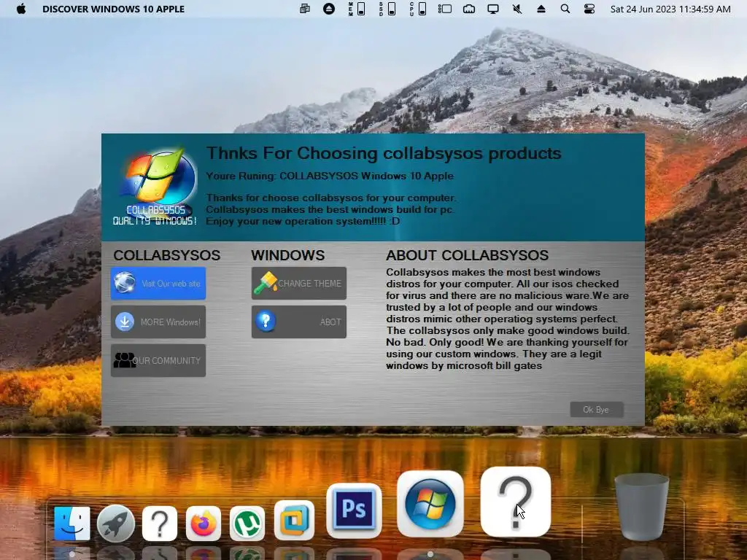
Task: Launch Photoshop from the dock
Action: click(x=354, y=510)
